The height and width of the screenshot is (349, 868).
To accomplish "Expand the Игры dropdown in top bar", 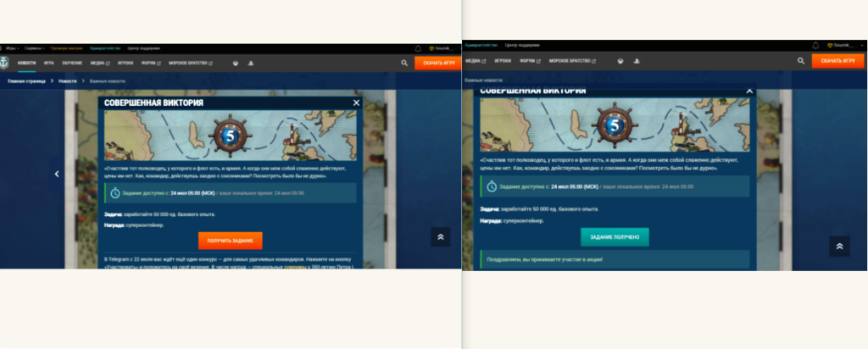I will click(x=11, y=48).
